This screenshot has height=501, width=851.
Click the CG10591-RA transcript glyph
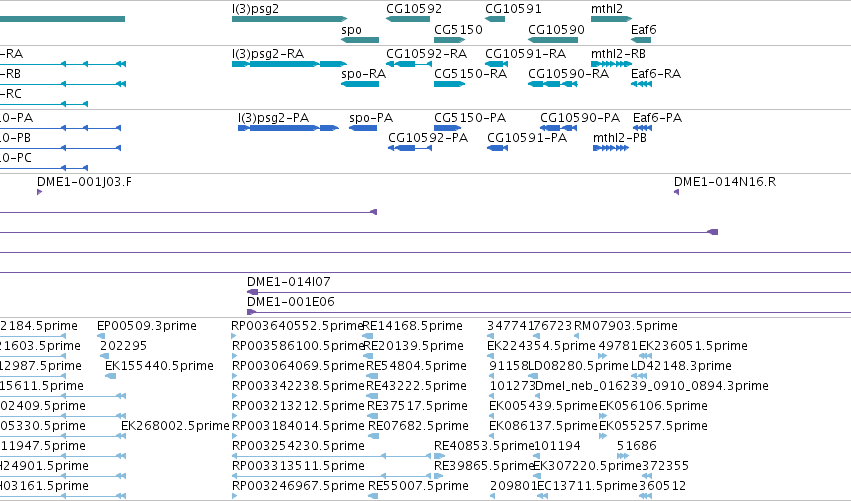(497, 64)
